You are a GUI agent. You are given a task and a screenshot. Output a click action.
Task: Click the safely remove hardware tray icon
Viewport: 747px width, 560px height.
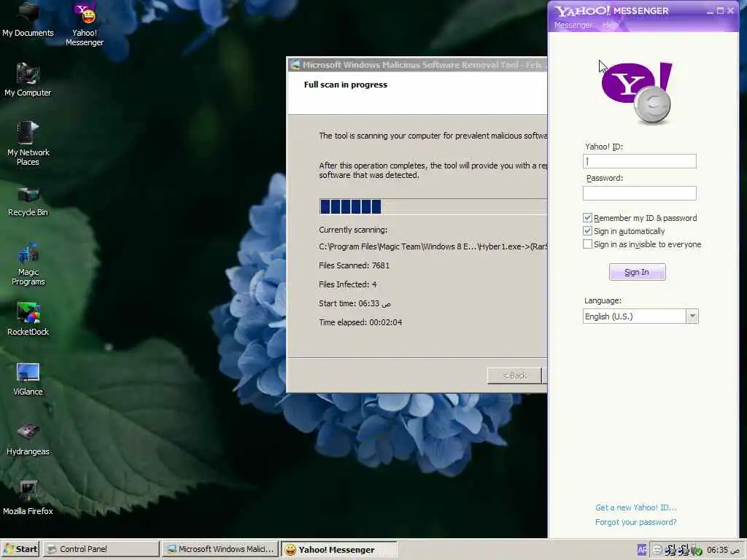(697, 550)
